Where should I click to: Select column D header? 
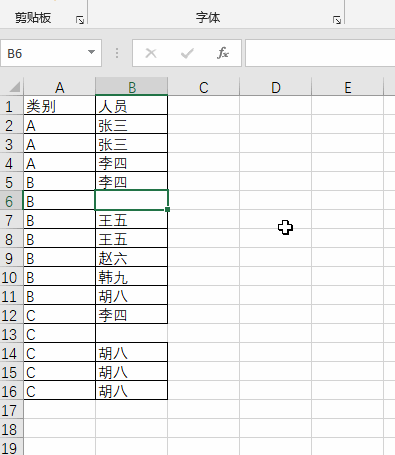tap(276, 87)
